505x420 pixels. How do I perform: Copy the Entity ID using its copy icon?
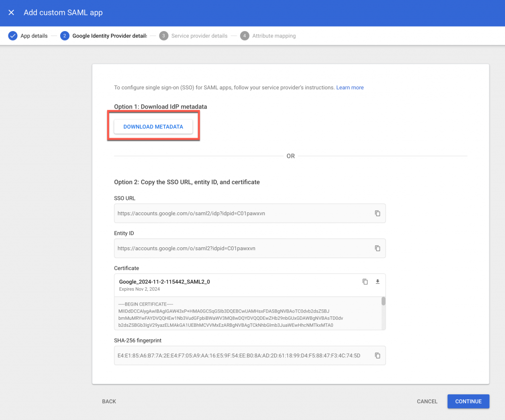click(x=377, y=248)
